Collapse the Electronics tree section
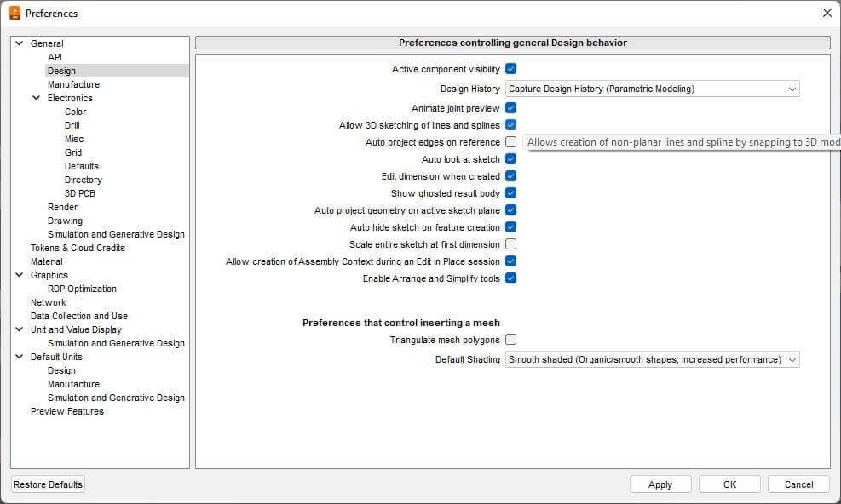This screenshot has height=504, width=841. point(36,98)
